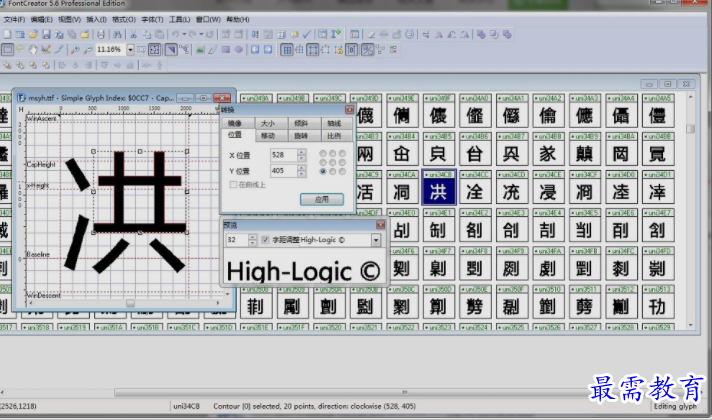This screenshot has height=420, width=712.
Task: Select glyph thumbnail uni34CC
Action: (475, 188)
